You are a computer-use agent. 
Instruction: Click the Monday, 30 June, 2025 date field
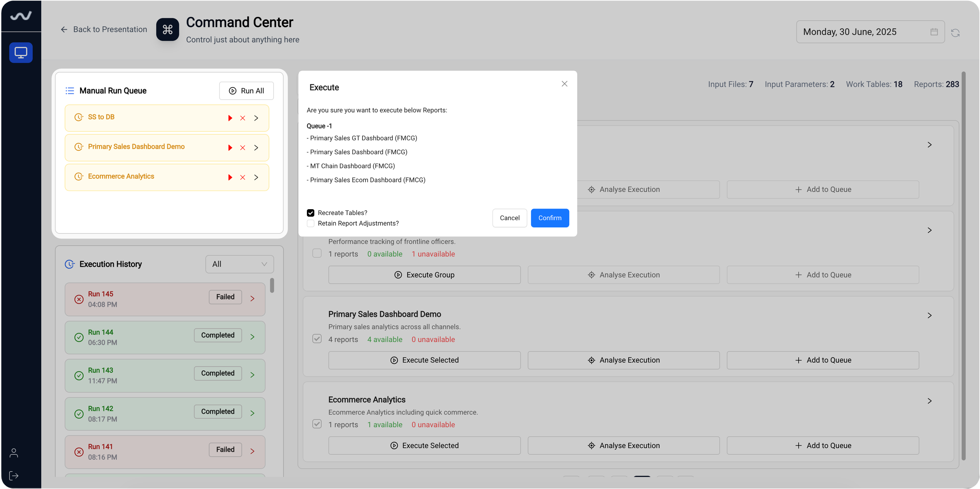[870, 32]
